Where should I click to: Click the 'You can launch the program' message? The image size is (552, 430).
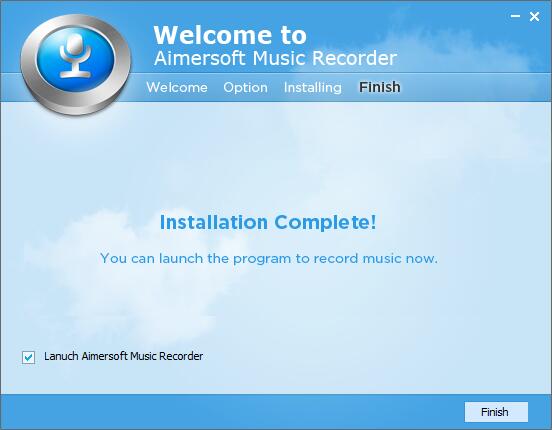click(x=269, y=258)
